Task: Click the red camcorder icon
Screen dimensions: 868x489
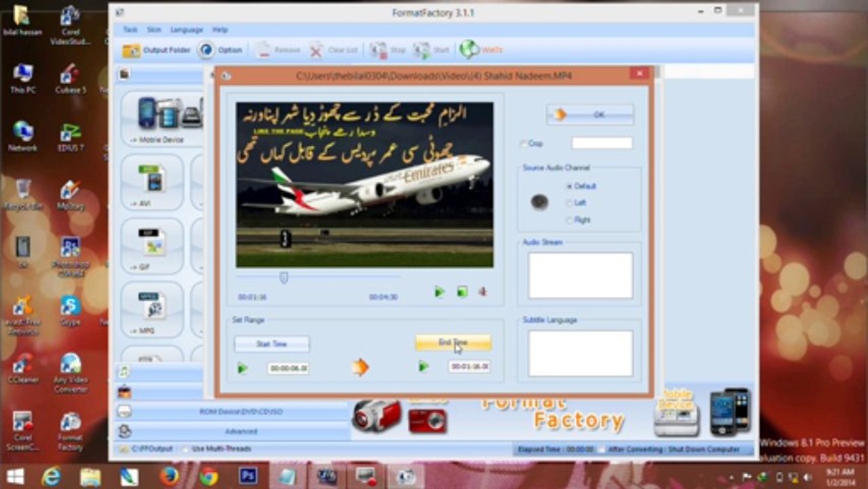Action: click(x=377, y=416)
